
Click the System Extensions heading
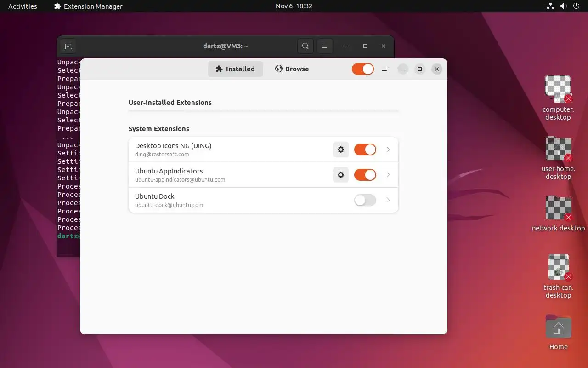click(x=159, y=129)
